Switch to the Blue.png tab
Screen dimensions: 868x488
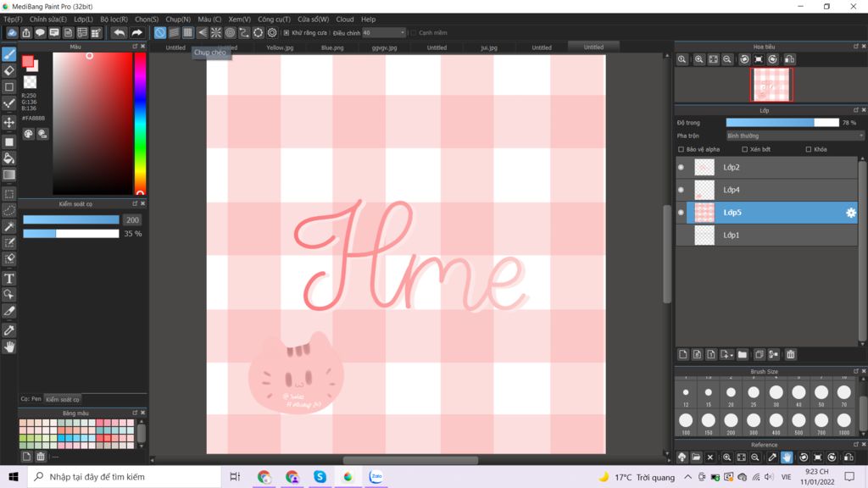332,47
